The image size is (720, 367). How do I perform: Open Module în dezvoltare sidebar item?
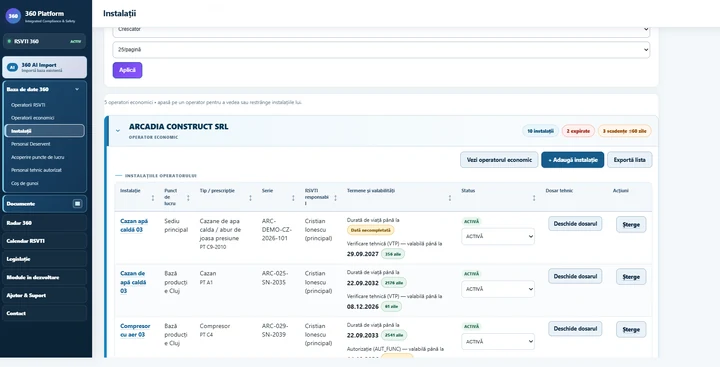[45, 277]
